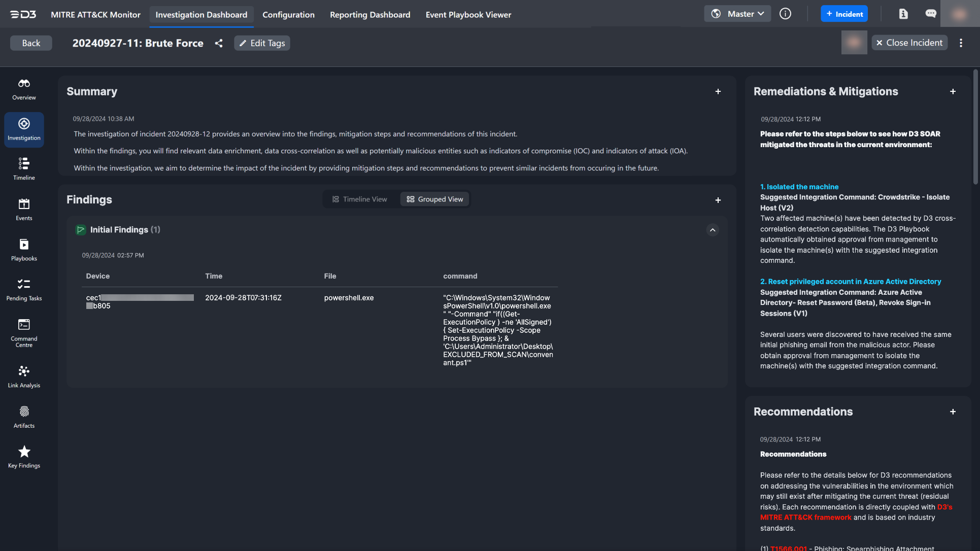This screenshot has width=980, height=551.
Task: Open the three-dot incident options menu
Action: (x=961, y=43)
